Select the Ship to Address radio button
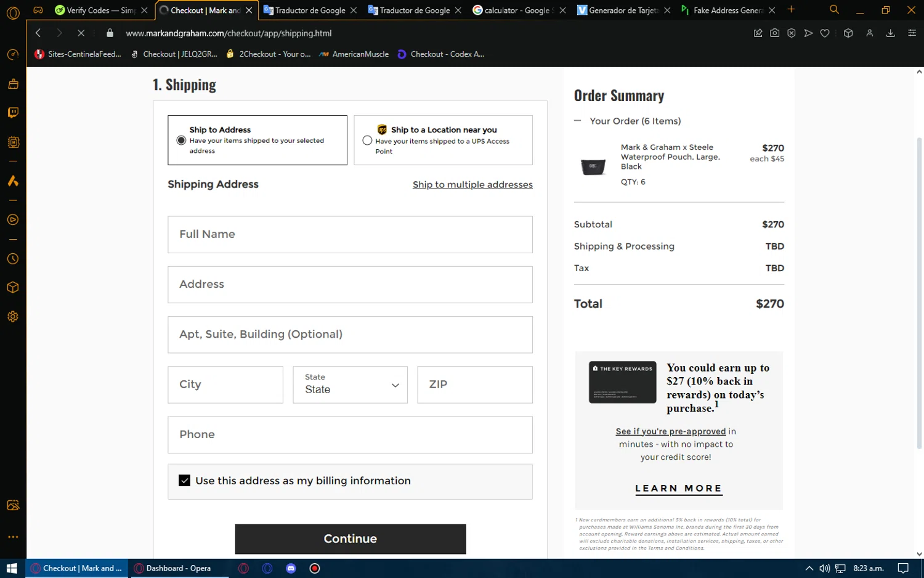 click(181, 140)
